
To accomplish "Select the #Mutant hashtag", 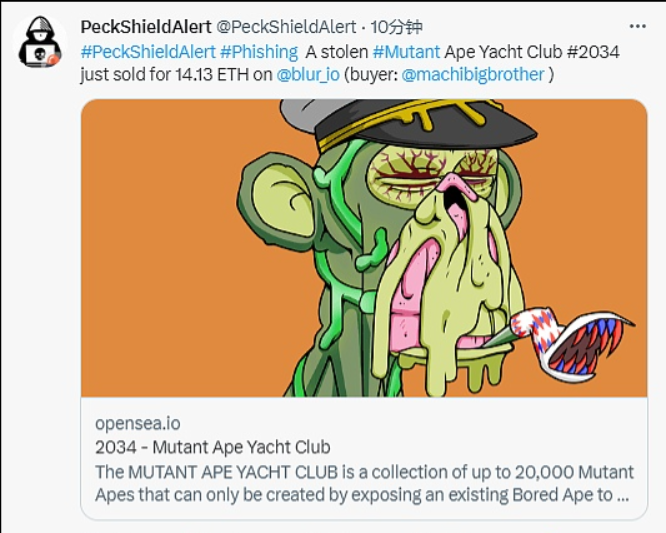I will pyautogui.click(x=406, y=51).
